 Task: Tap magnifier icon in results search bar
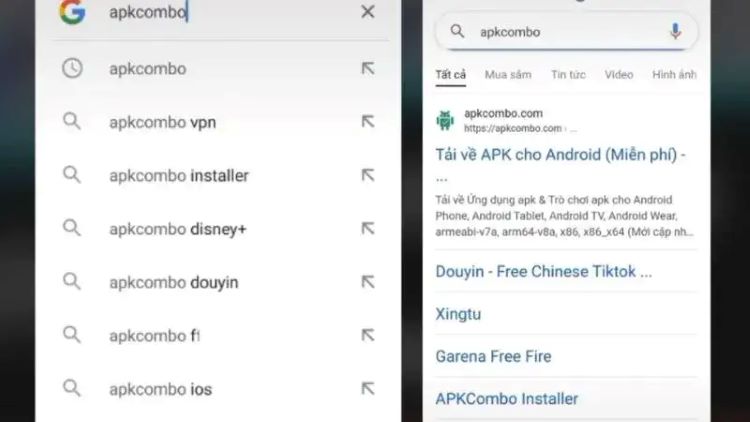click(x=457, y=32)
